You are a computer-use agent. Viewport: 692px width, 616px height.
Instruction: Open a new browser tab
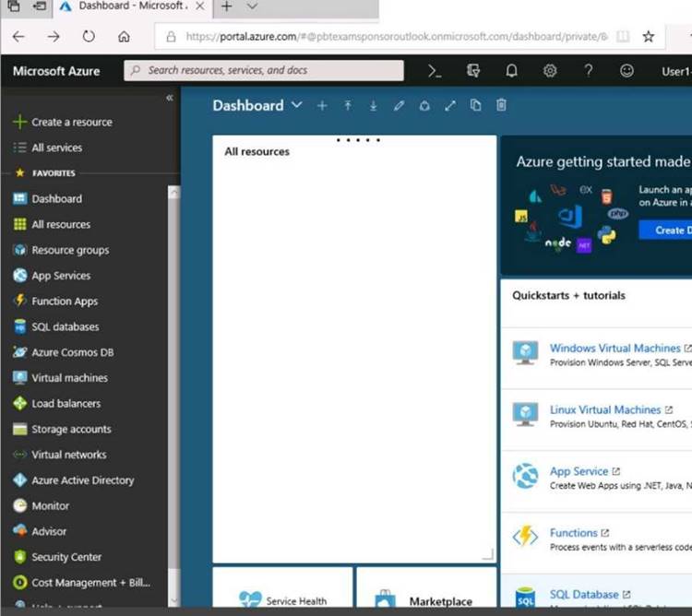pos(226,6)
